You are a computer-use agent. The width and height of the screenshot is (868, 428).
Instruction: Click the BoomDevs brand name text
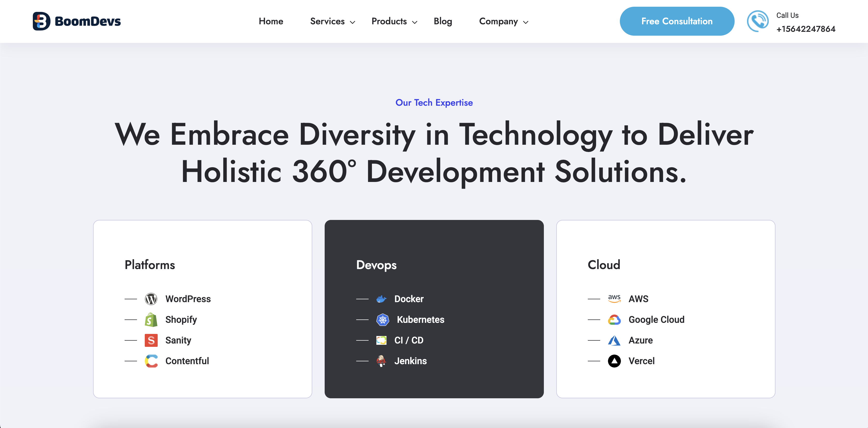pos(88,21)
